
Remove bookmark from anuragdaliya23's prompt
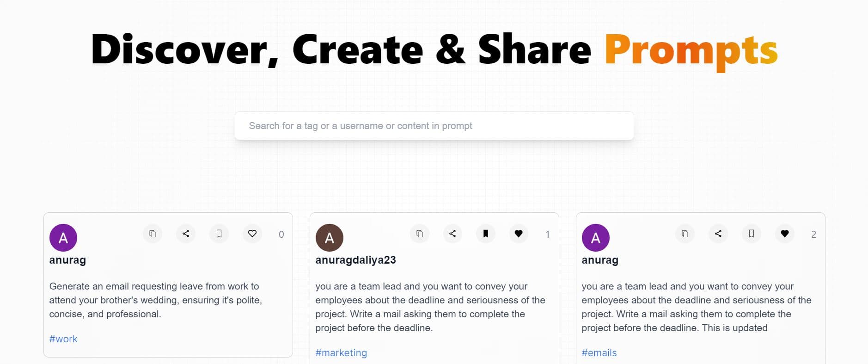[x=486, y=234]
